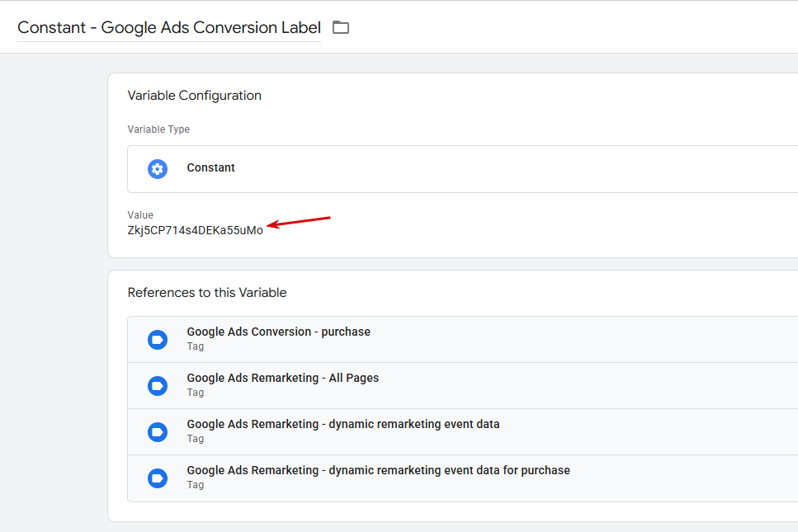
Task: Select the References to this Variable heading
Action: 207,293
